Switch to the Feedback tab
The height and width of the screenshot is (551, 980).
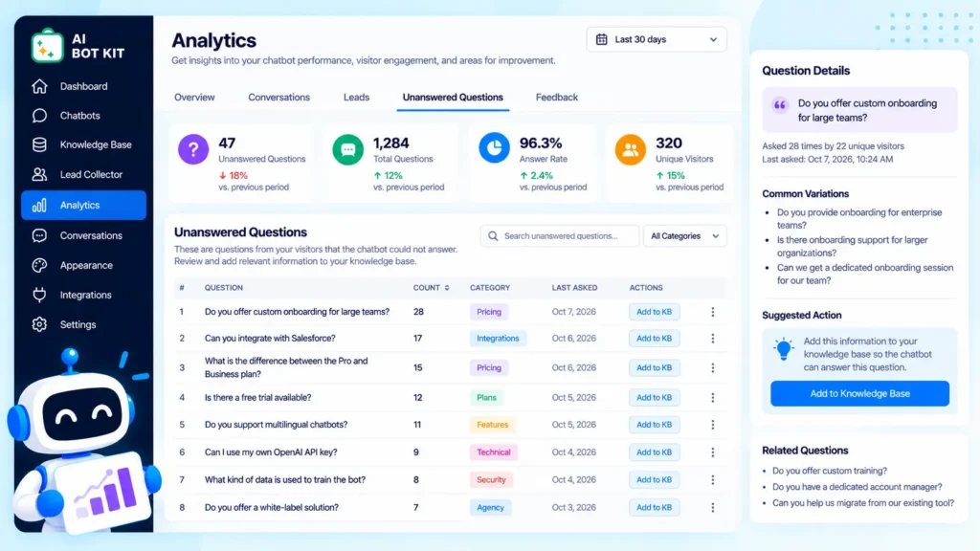[557, 98]
